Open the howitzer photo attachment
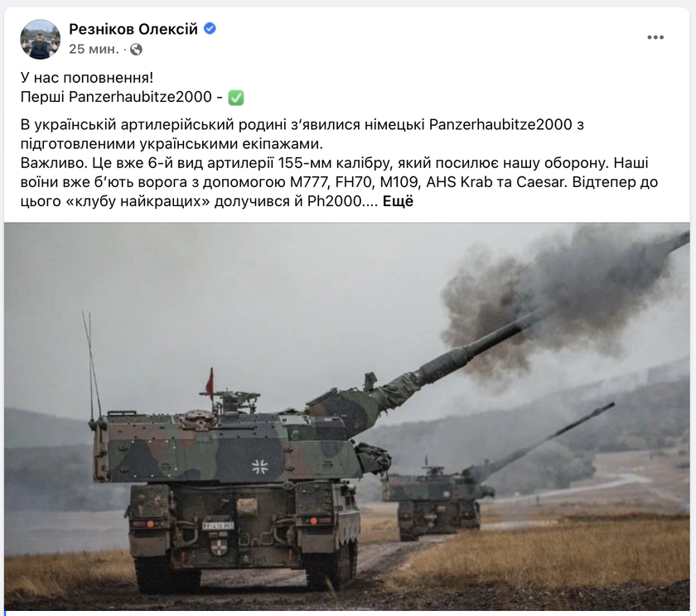 point(347,416)
